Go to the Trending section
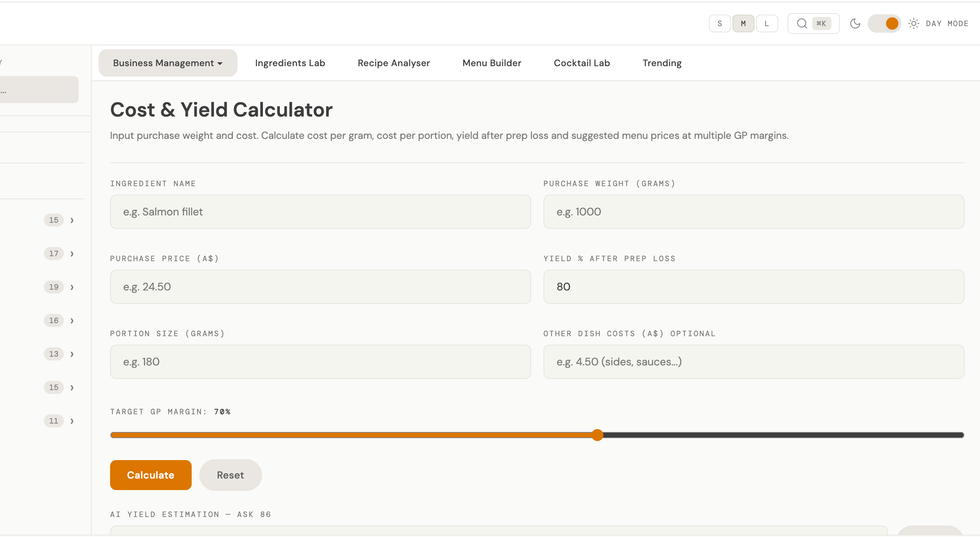This screenshot has width=980, height=537. (x=662, y=63)
